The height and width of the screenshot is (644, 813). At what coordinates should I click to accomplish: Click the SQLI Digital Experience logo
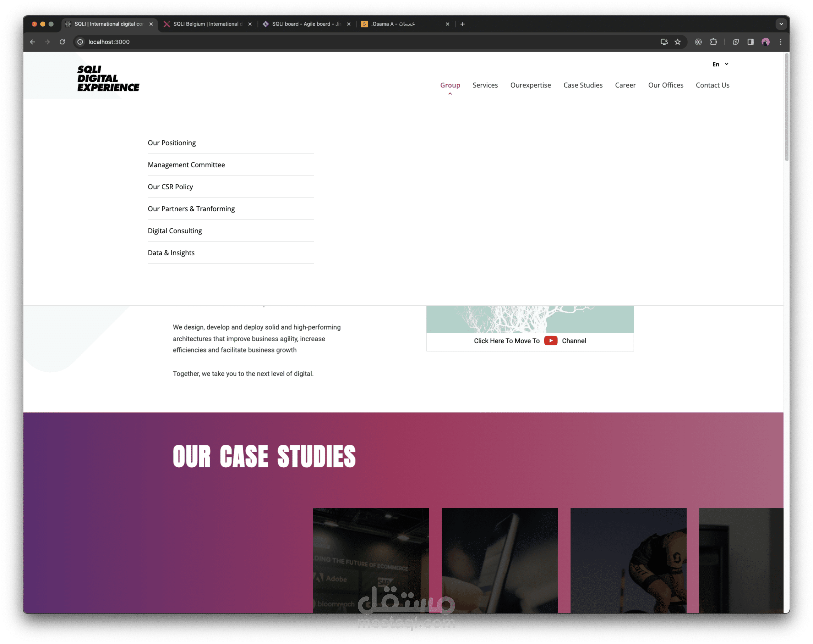[108, 78]
